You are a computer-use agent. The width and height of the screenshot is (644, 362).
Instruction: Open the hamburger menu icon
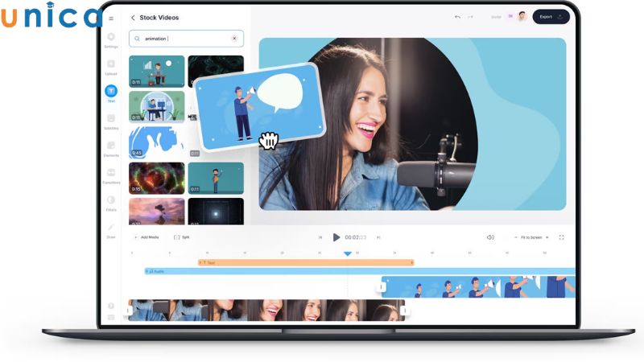(111, 19)
